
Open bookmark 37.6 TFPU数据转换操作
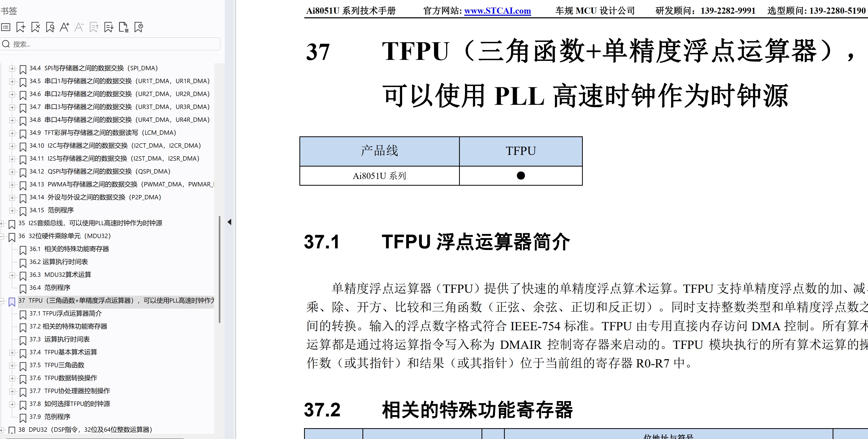(63, 378)
